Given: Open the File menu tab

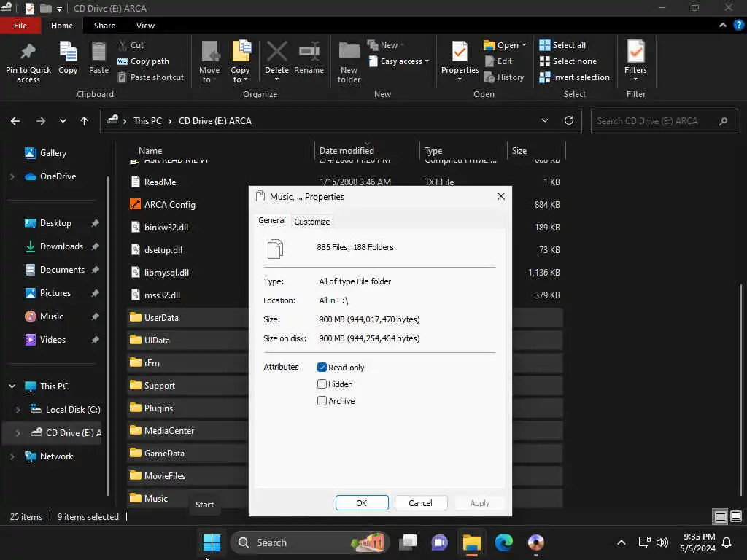Looking at the screenshot, I should 20,26.
